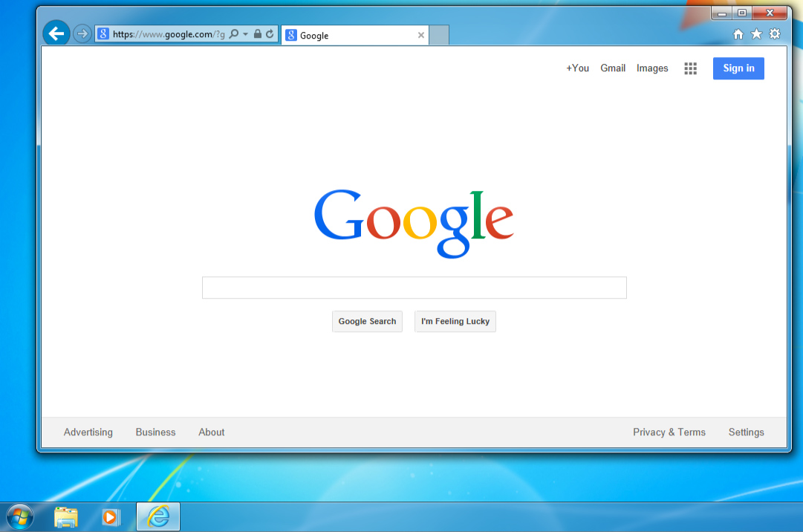This screenshot has height=532, width=803.
Task: Refresh the page with the reload icon
Action: point(270,34)
